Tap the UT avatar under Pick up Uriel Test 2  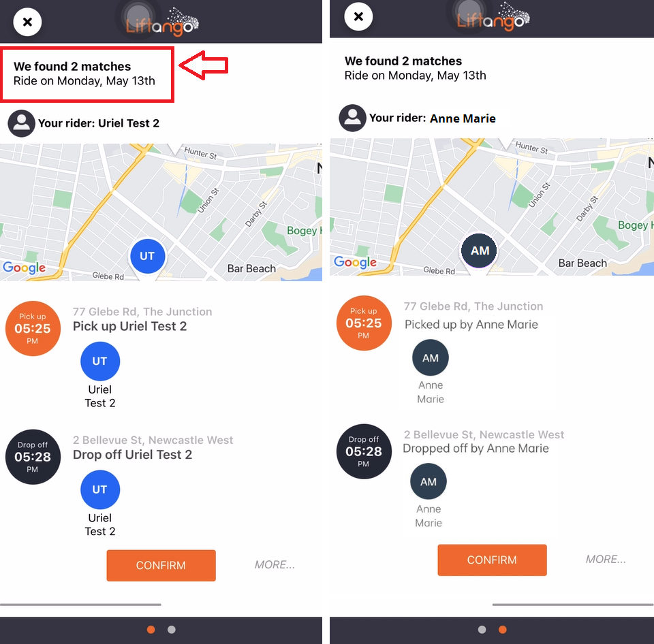pyautogui.click(x=100, y=361)
